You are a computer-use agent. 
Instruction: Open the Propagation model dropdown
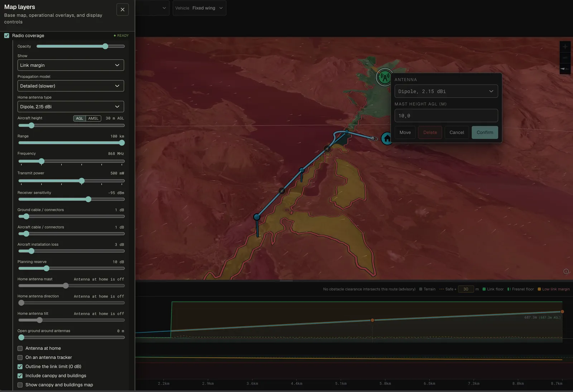click(71, 86)
